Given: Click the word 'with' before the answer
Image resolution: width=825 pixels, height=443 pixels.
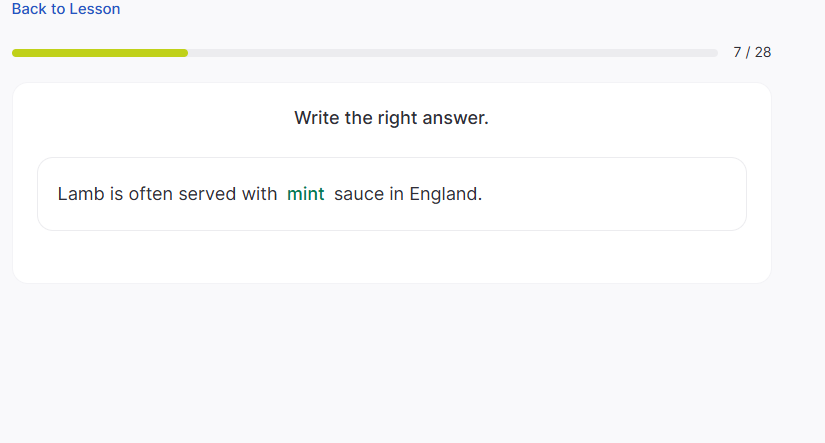Looking at the screenshot, I should (x=260, y=194).
